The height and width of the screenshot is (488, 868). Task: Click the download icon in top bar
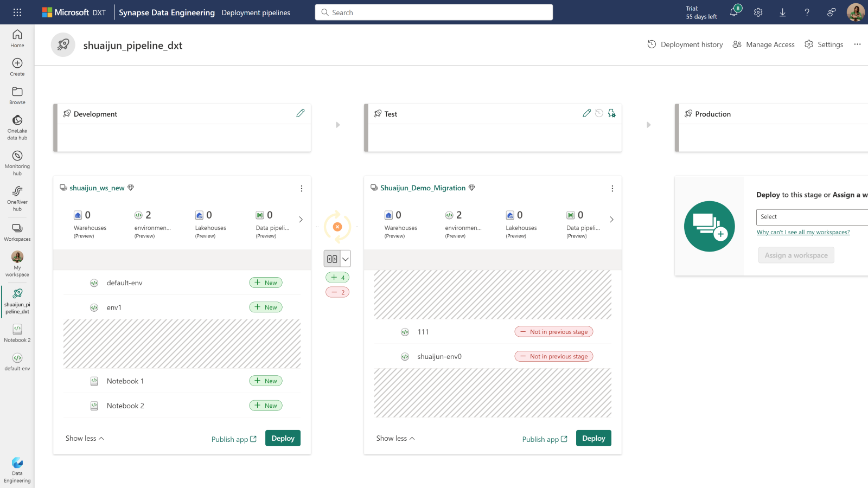(783, 12)
